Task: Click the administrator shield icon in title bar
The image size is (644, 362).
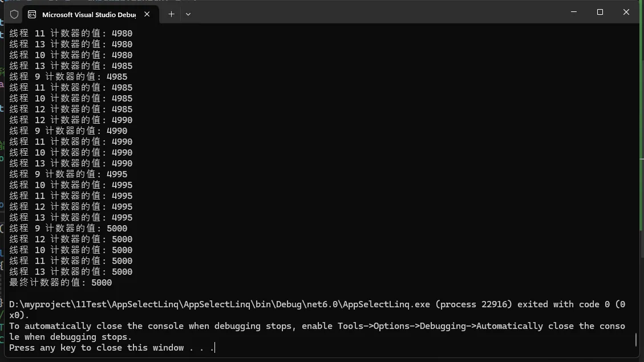Action: 14,14
